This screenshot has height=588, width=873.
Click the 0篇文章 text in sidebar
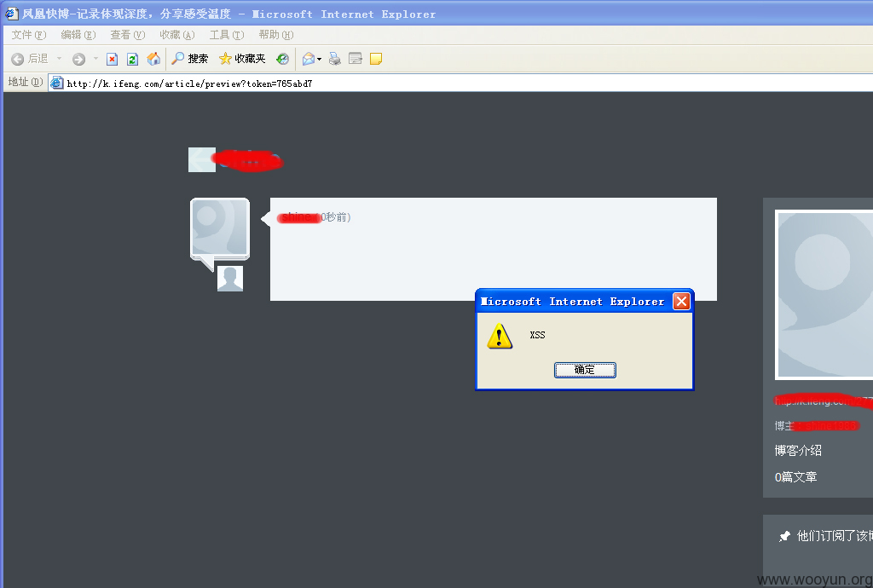tap(795, 476)
